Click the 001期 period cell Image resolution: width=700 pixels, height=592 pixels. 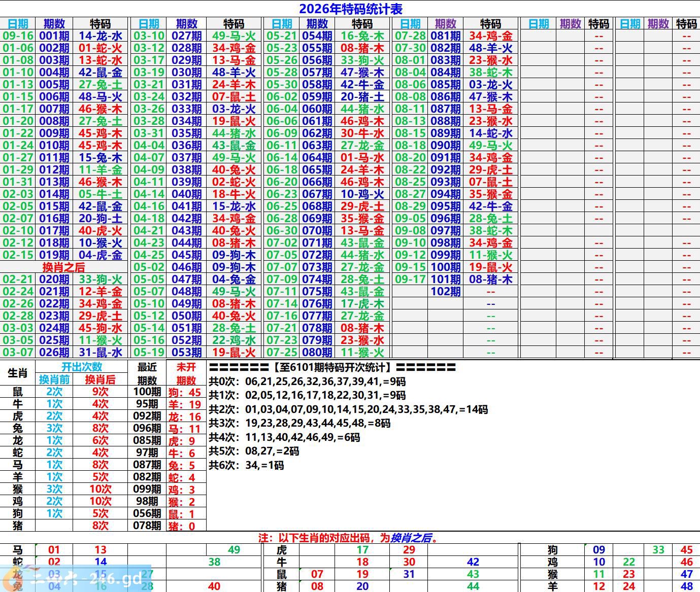tap(54, 36)
